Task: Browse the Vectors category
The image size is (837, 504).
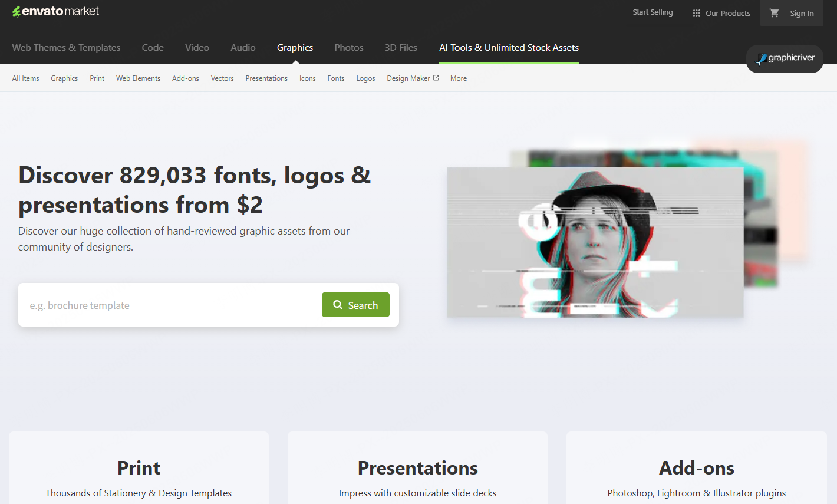Action: (222, 78)
